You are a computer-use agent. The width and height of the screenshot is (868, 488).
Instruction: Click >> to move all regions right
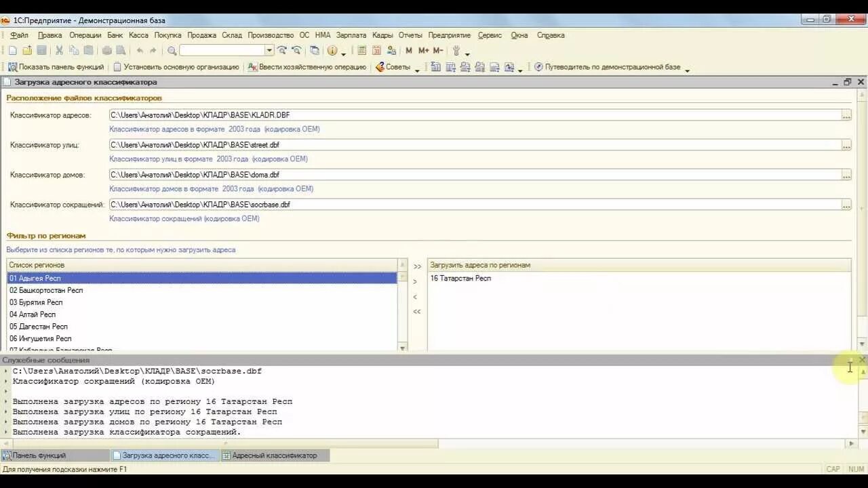point(417,267)
